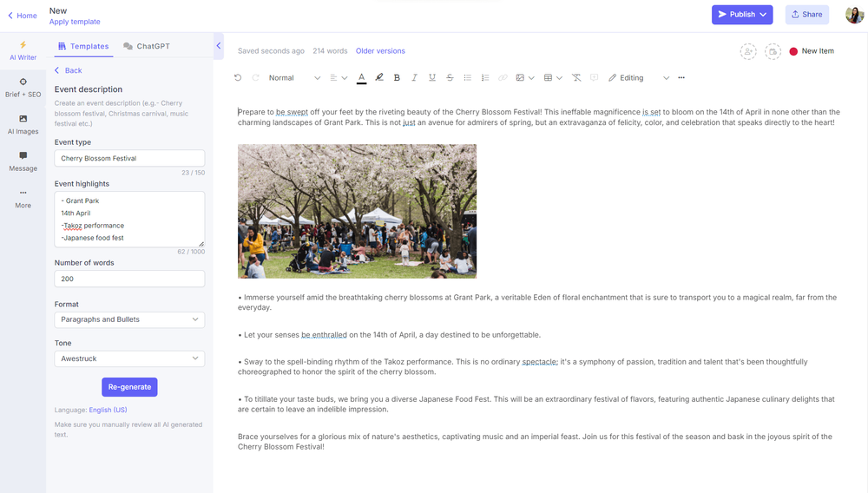Open the Tone dropdown

tap(129, 358)
